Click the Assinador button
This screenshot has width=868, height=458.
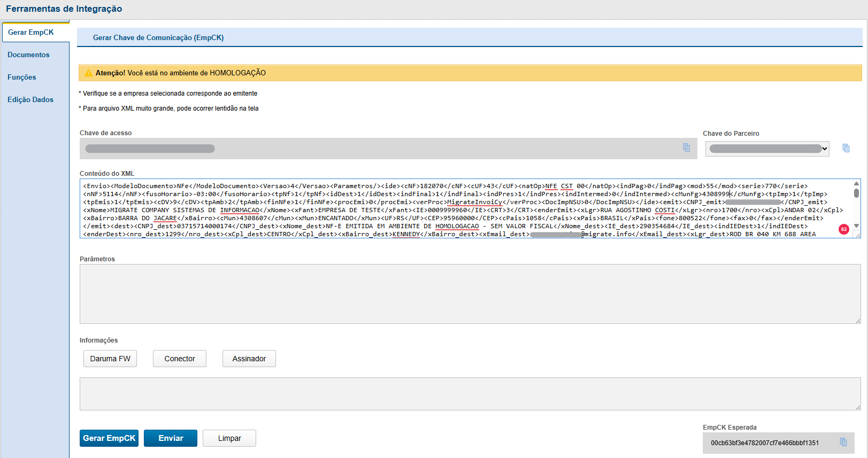coord(249,359)
